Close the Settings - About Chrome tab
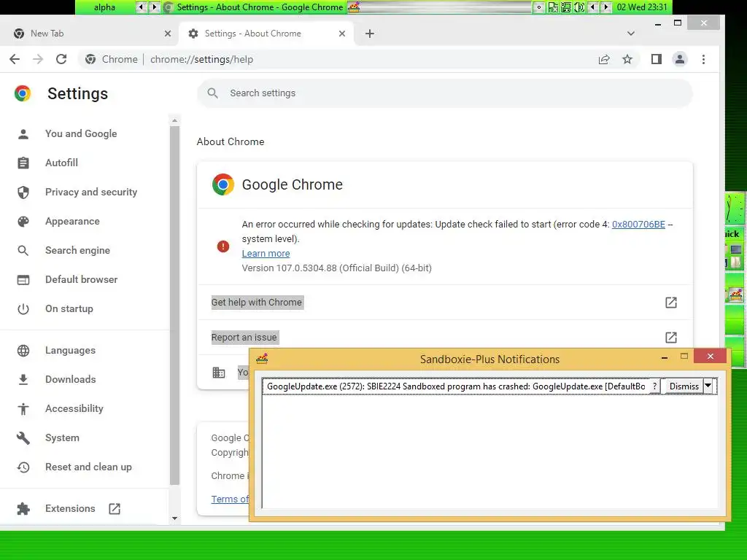This screenshot has width=747, height=560. coord(342,34)
